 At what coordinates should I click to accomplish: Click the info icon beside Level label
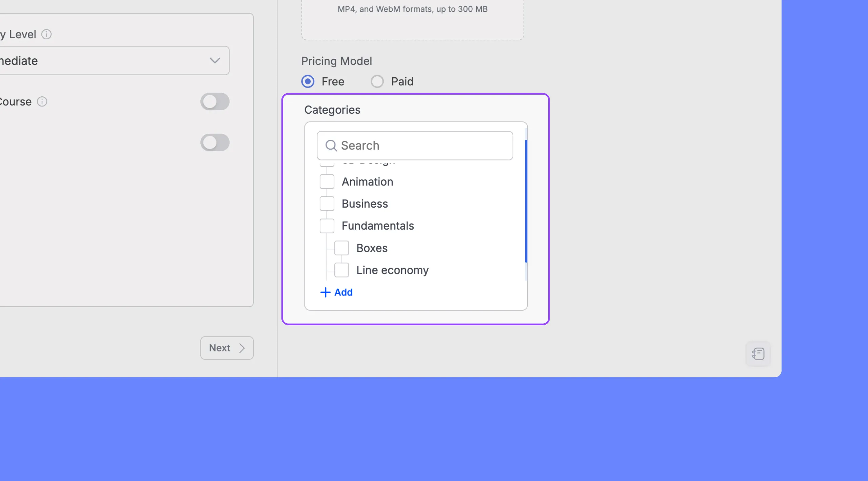pyautogui.click(x=46, y=34)
